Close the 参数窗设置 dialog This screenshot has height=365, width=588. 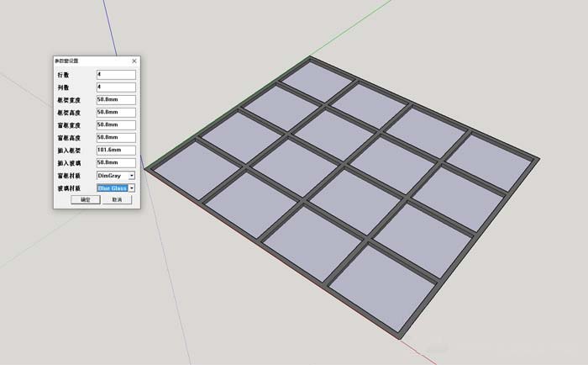coord(134,61)
